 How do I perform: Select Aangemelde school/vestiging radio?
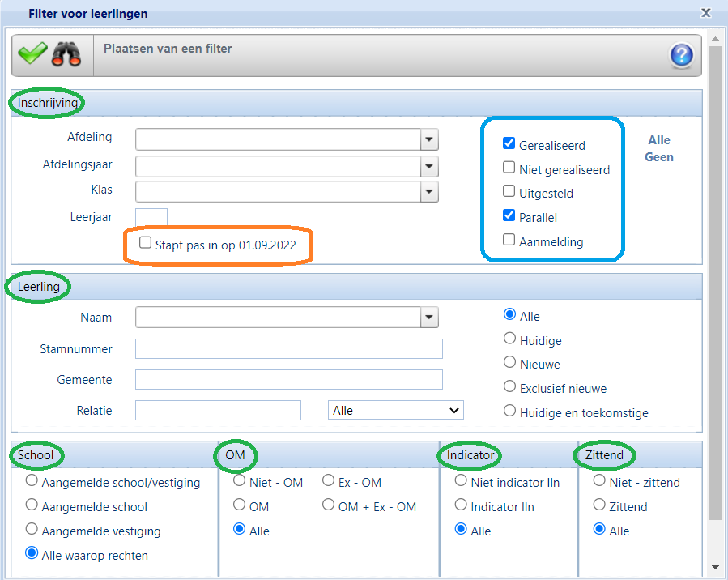32,480
